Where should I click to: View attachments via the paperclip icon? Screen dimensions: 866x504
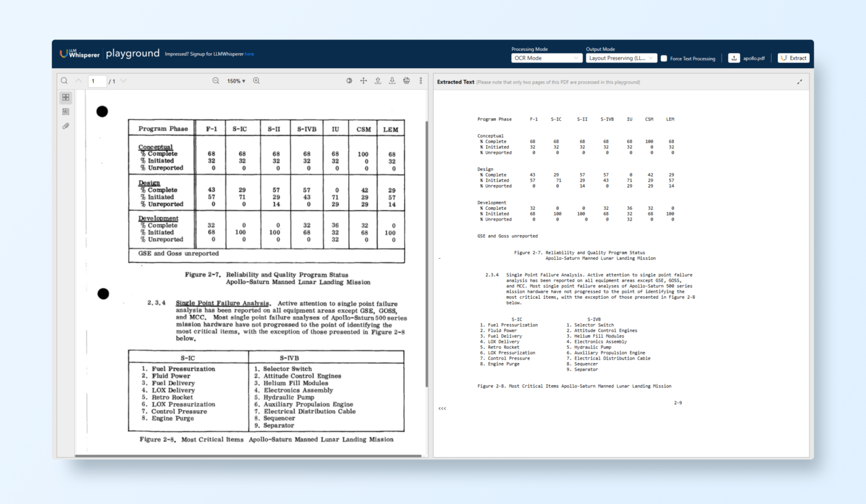pos(65,126)
